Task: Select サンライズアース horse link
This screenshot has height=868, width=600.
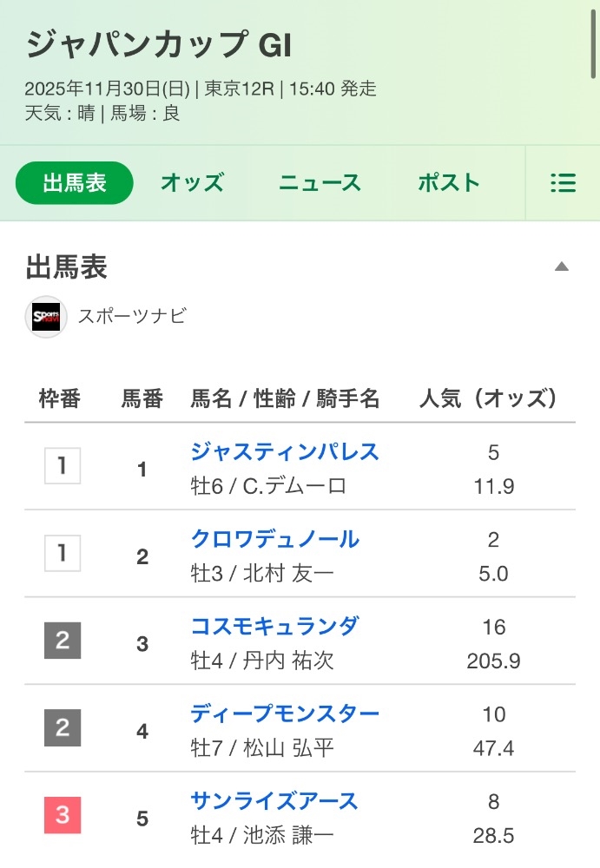Action: (274, 801)
